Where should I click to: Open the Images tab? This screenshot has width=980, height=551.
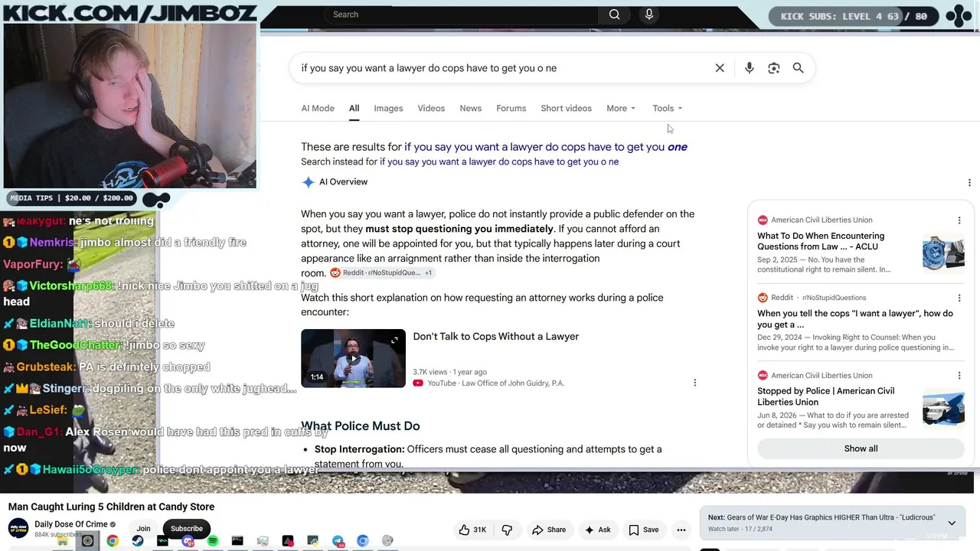[x=388, y=108]
